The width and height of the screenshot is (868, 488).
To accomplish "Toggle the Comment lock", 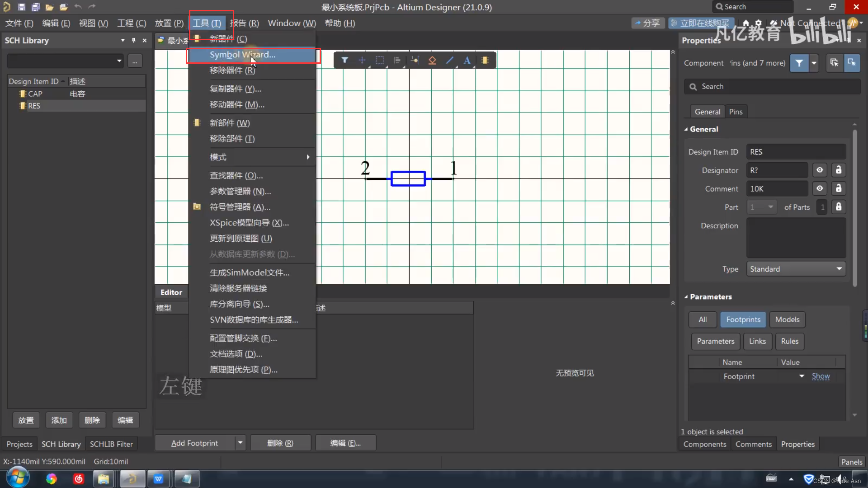I will point(839,188).
